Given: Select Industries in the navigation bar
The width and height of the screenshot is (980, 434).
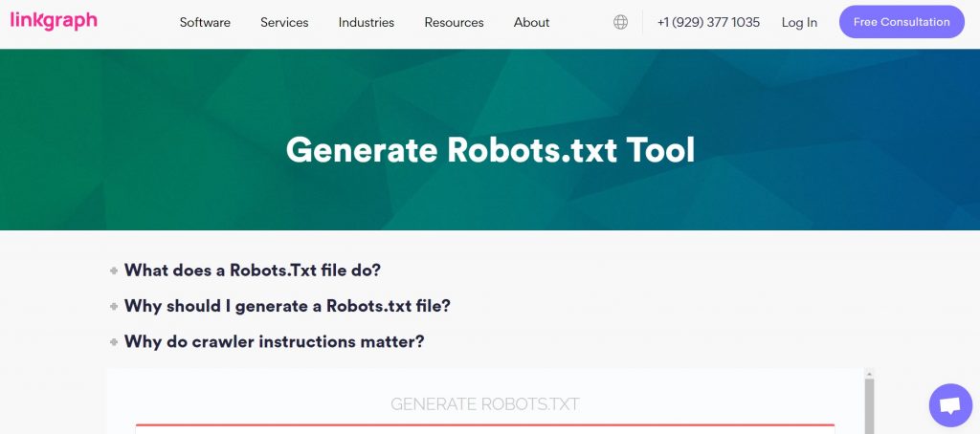Looking at the screenshot, I should [x=366, y=22].
